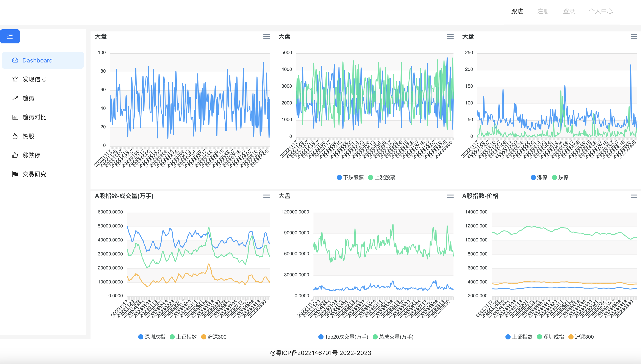This screenshot has height=364, width=641.
Task: Toggle the 下跌股票 legend series
Action: click(x=350, y=177)
